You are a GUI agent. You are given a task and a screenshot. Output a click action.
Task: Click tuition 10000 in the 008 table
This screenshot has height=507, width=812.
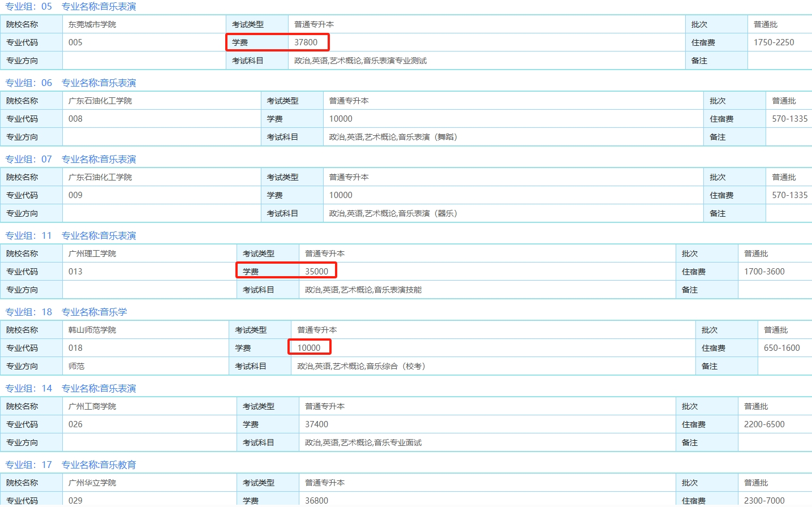(x=341, y=119)
